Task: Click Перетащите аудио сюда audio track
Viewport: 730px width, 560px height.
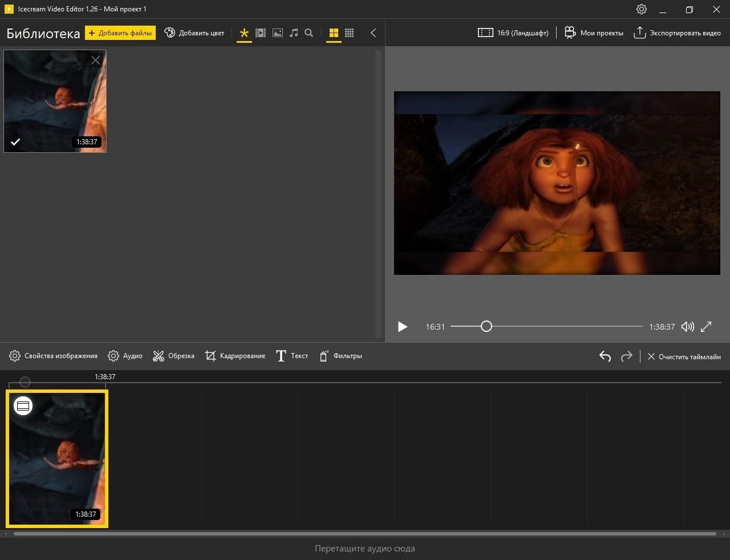Action: pyautogui.click(x=365, y=549)
